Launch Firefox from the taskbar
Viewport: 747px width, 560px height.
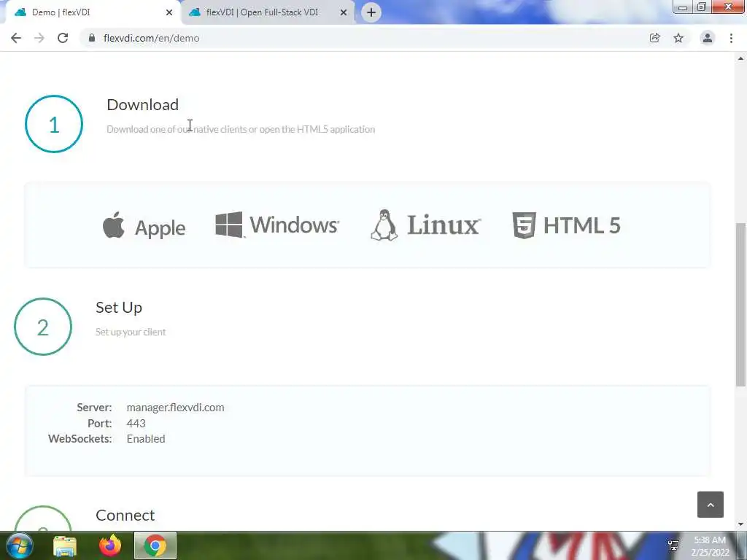coord(110,545)
